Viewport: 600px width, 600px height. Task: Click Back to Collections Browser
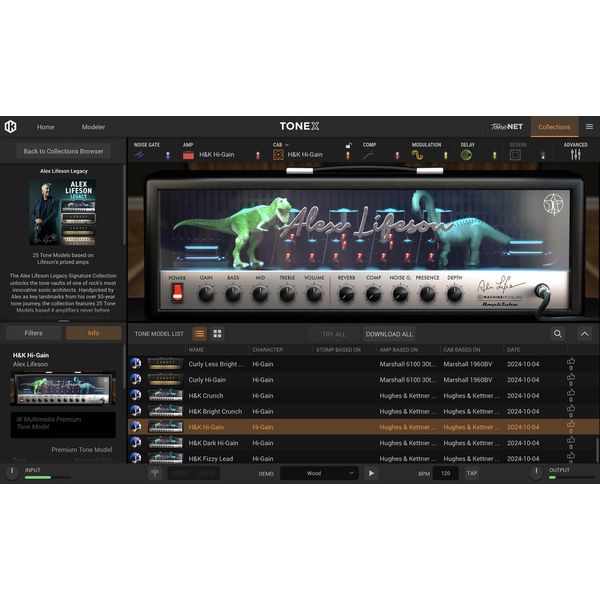tap(64, 151)
